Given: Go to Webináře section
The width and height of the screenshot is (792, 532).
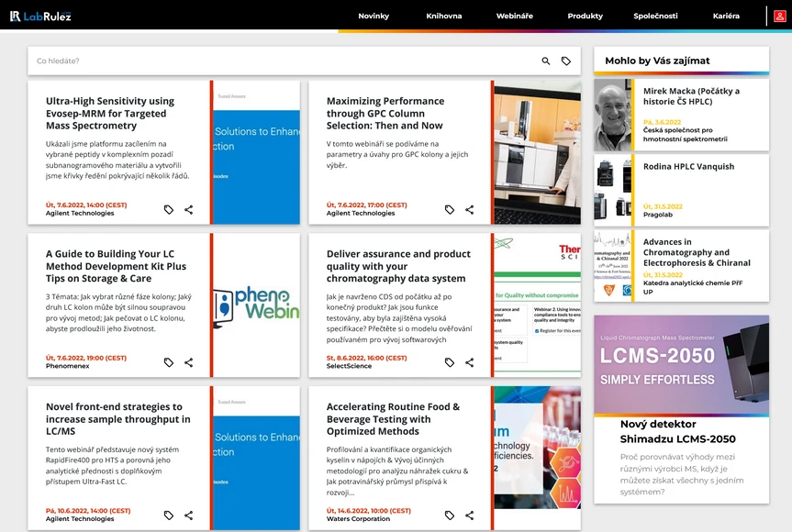Looking at the screenshot, I should tap(515, 17).
